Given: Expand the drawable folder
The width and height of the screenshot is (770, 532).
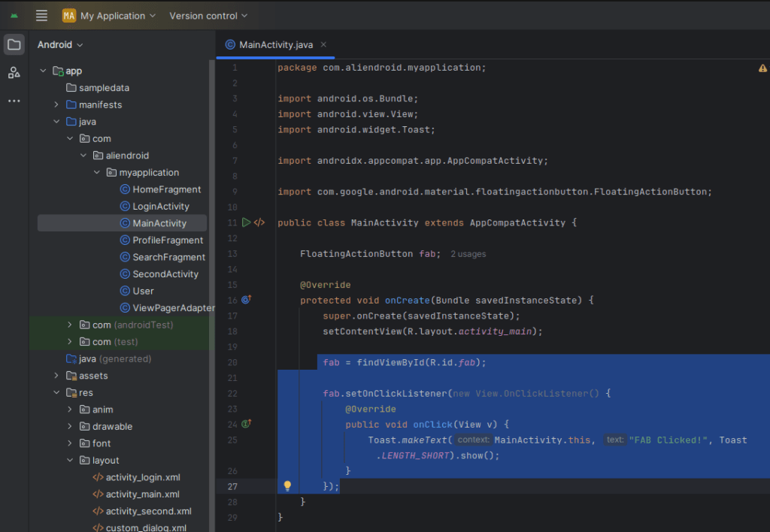Looking at the screenshot, I should tap(70, 426).
